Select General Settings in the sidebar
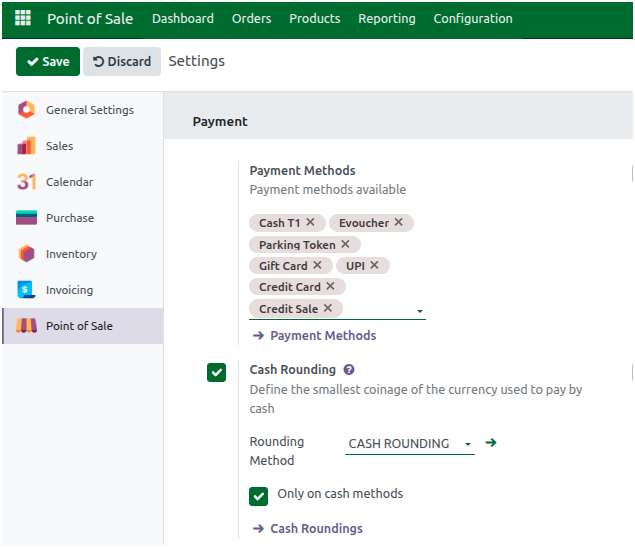The width and height of the screenshot is (635, 547). (83, 110)
